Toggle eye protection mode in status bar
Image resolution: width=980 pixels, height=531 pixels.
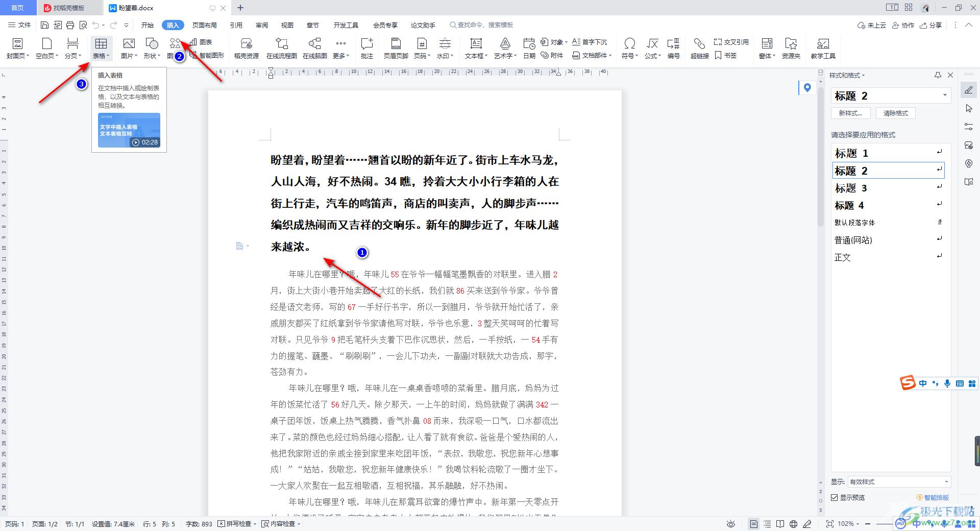coord(731,524)
